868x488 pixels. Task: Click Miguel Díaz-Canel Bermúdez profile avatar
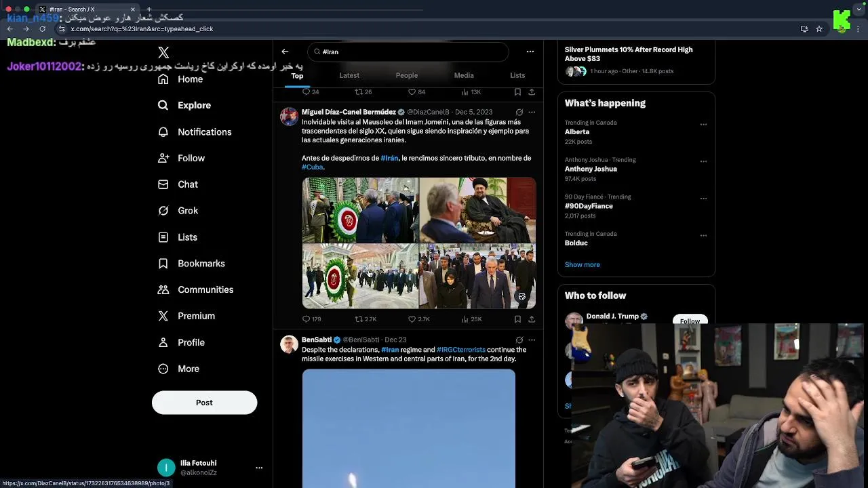click(289, 117)
